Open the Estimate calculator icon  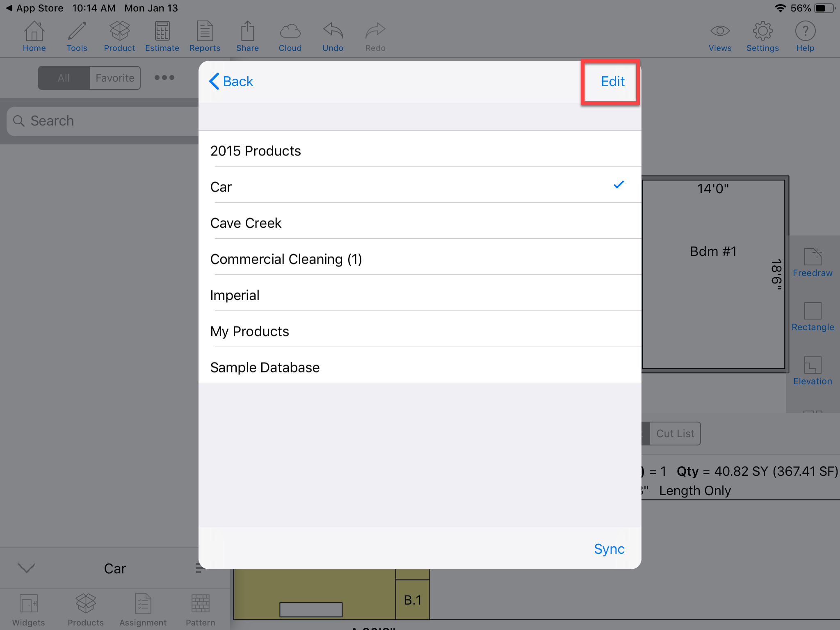[162, 36]
